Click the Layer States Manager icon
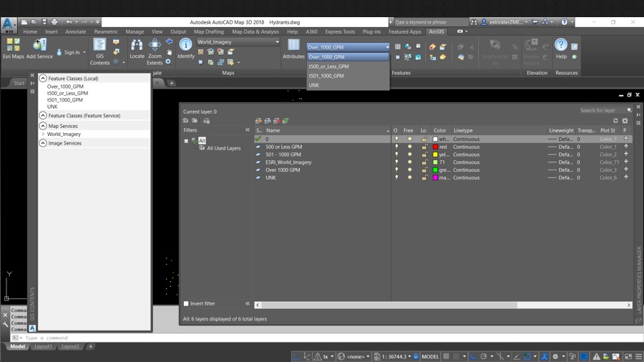The image size is (644, 362). (x=206, y=121)
